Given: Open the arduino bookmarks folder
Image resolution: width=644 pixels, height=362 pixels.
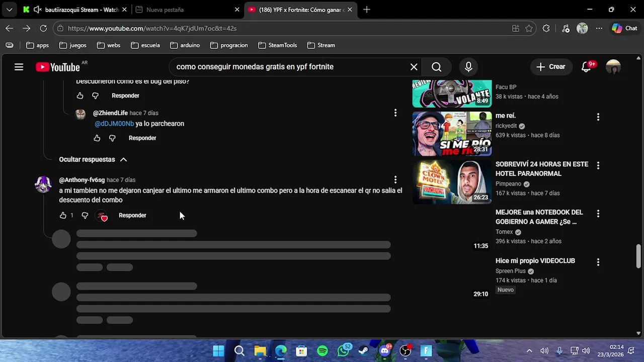Looking at the screenshot, I should point(185,45).
